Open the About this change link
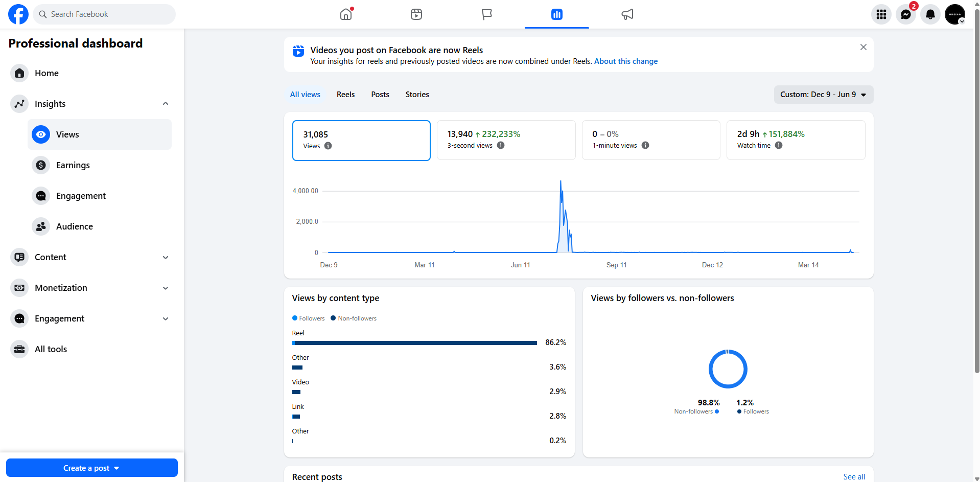The image size is (980, 482). [x=625, y=61]
